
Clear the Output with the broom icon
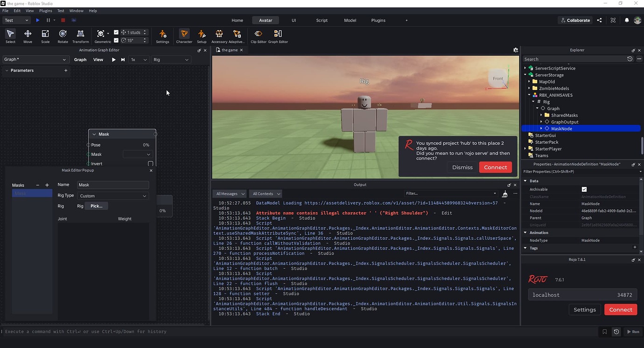point(504,194)
